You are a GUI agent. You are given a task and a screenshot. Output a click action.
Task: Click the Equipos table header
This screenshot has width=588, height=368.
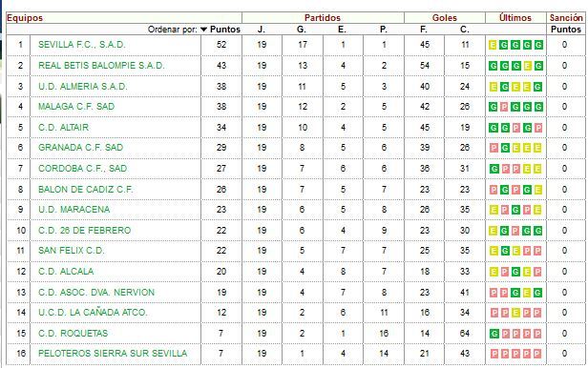tap(25, 18)
